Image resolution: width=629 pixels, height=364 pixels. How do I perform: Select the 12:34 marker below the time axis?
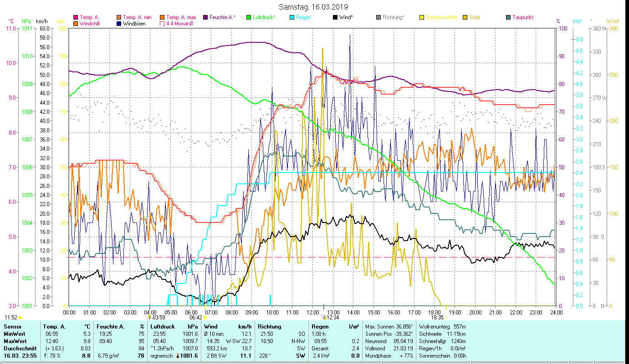pyautogui.click(x=330, y=318)
